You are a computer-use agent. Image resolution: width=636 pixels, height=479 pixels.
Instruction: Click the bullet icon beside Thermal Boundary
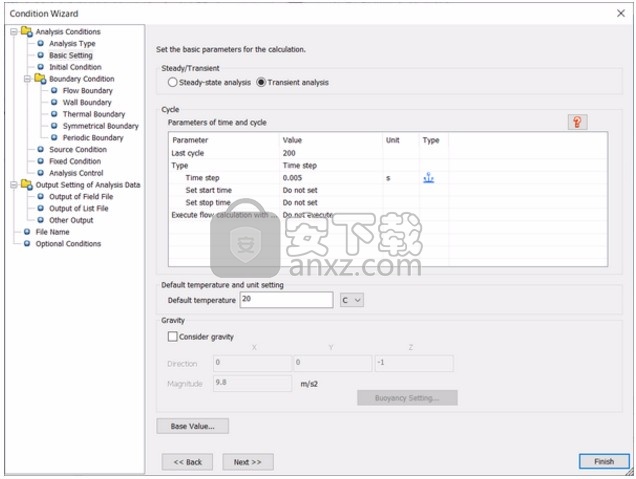[54, 114]
